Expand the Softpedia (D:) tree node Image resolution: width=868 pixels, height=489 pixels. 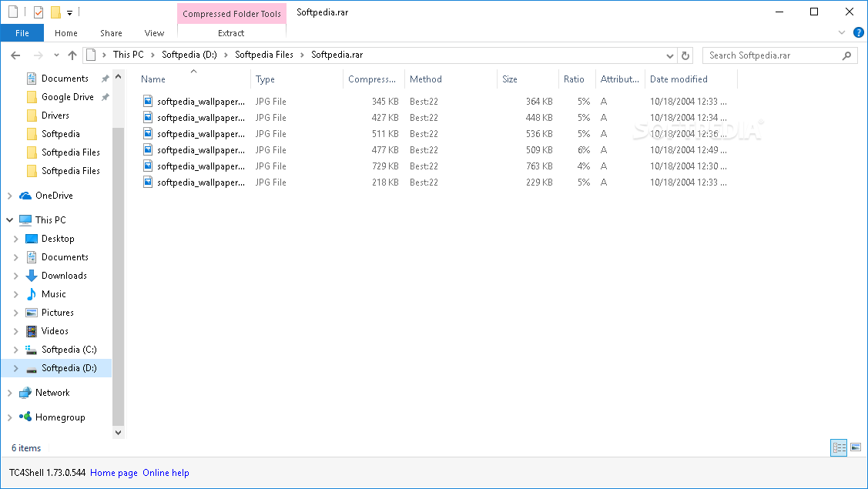[15, 368]
